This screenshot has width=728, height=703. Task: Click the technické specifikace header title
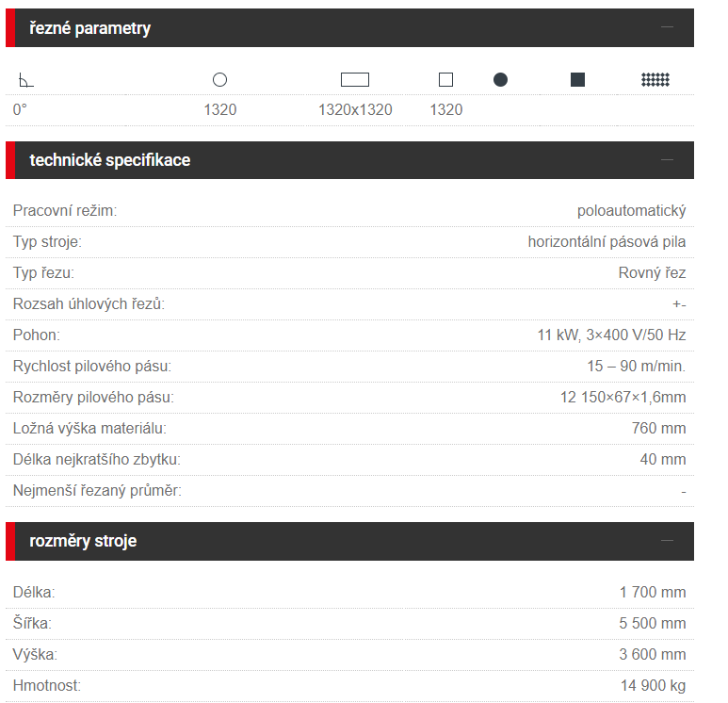pos(110,160)
